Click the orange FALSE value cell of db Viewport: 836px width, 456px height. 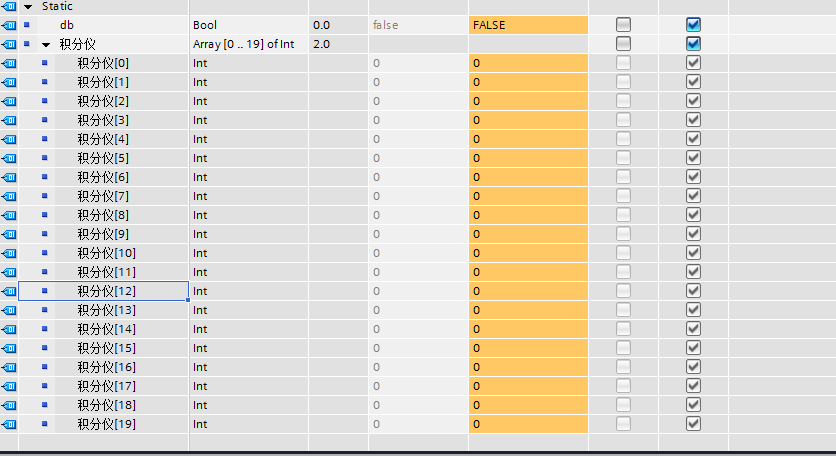pos(527,24)
